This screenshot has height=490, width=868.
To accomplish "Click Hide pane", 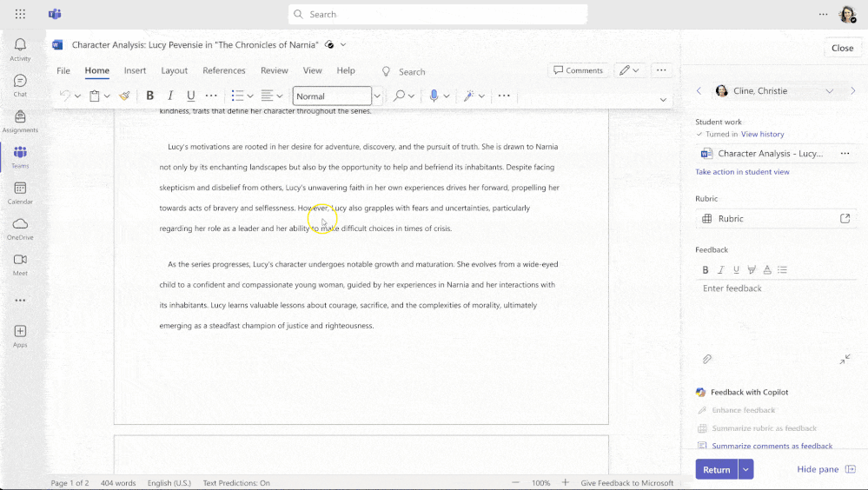I will tap(826, 469).
